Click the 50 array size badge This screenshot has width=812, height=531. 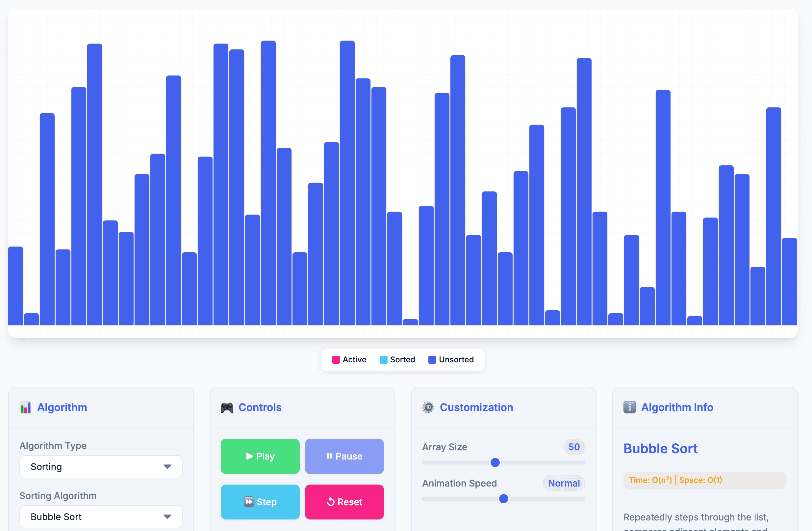point(574,447)
